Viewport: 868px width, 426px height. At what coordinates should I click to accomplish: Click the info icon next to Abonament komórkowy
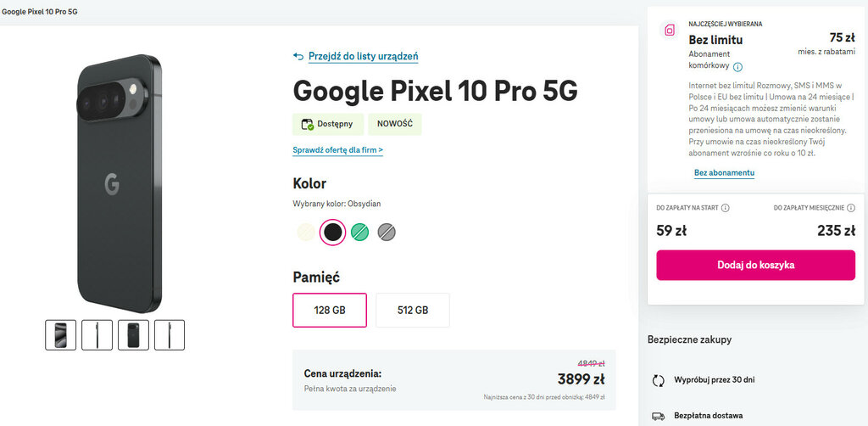coord(737,67)
